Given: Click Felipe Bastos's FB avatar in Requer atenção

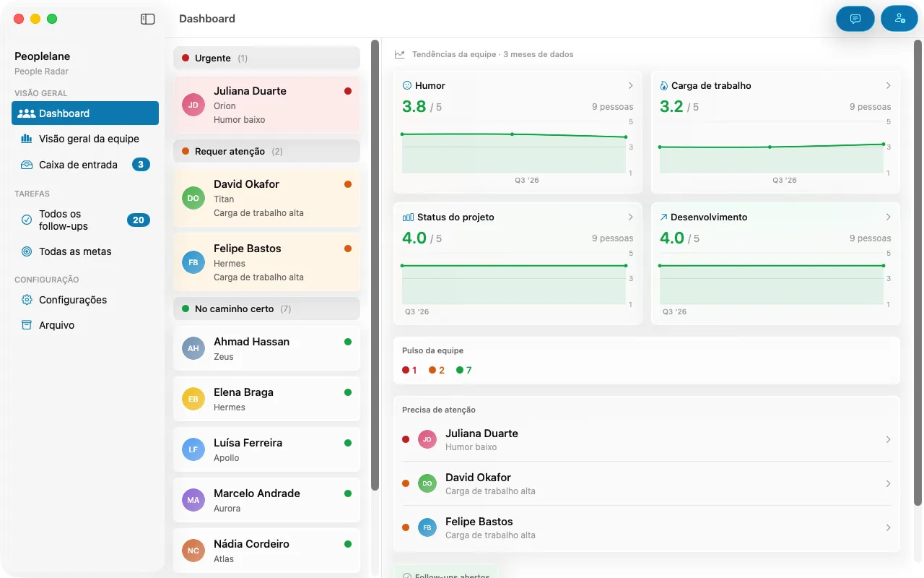Looking at the screenshot, I should 193,262.
